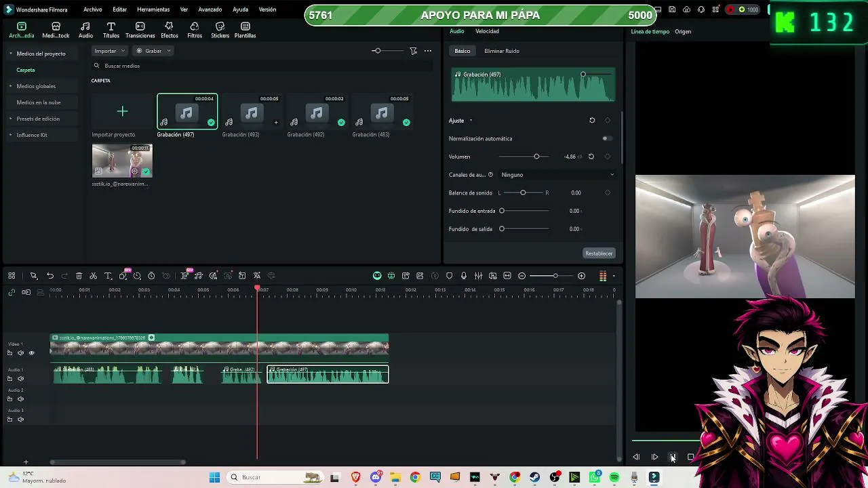
Task: Click the media filter funnel icon
Action: pos(413,51)
